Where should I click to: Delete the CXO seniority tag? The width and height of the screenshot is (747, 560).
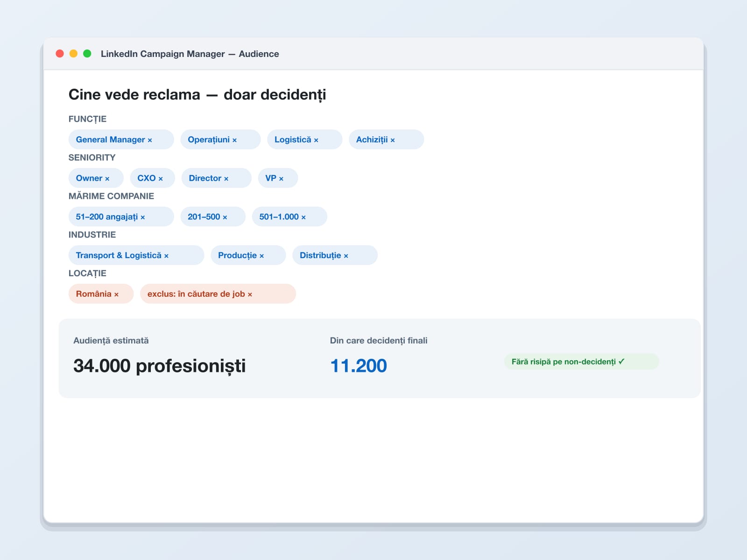(161, 179)
